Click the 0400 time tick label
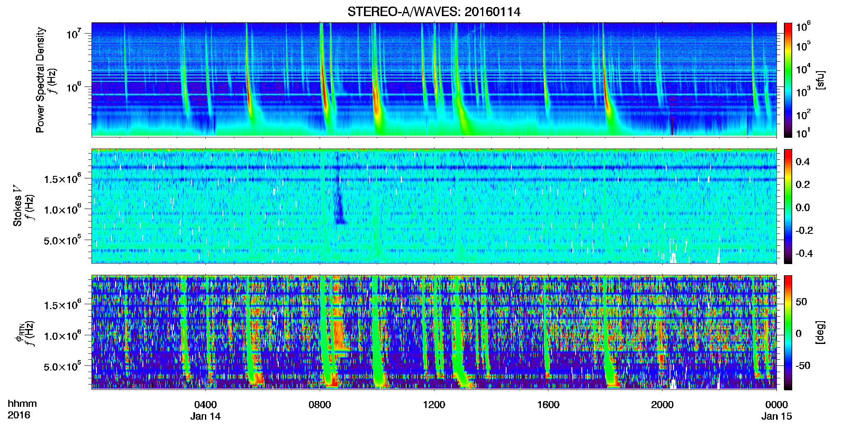The width and height of the screenshot is (868, 447). click(x=205, y=404)
